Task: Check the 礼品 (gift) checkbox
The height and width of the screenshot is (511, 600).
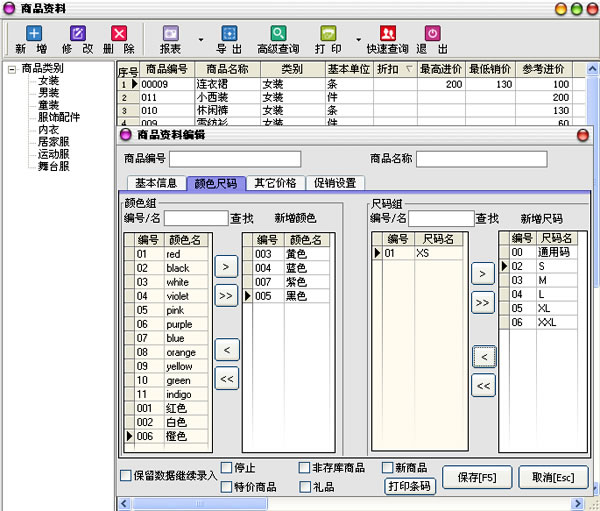Action: coord(305,487)
